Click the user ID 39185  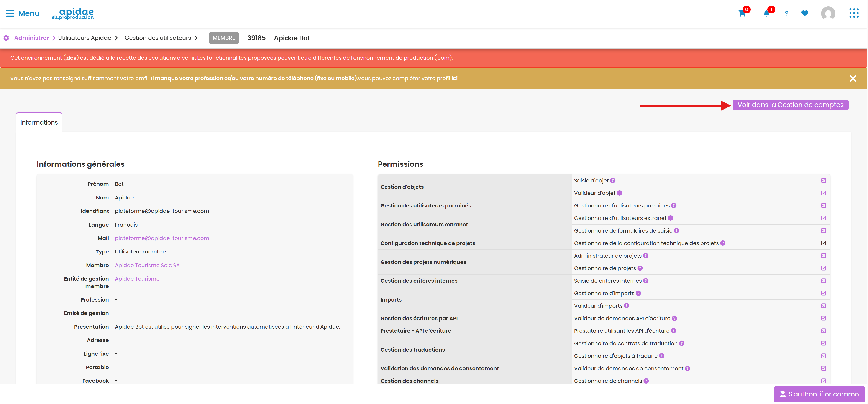[256, 38]
